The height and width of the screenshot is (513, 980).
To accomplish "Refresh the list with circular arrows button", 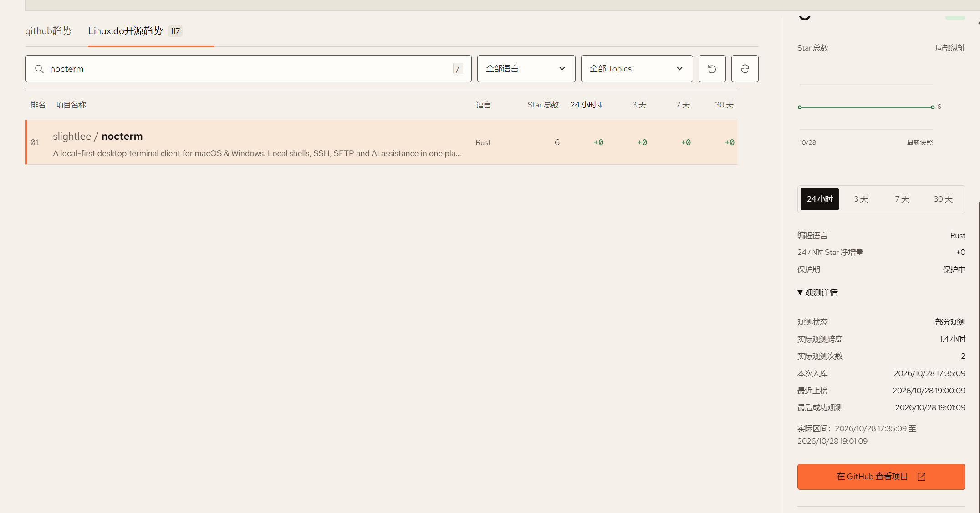I will 745,69.
